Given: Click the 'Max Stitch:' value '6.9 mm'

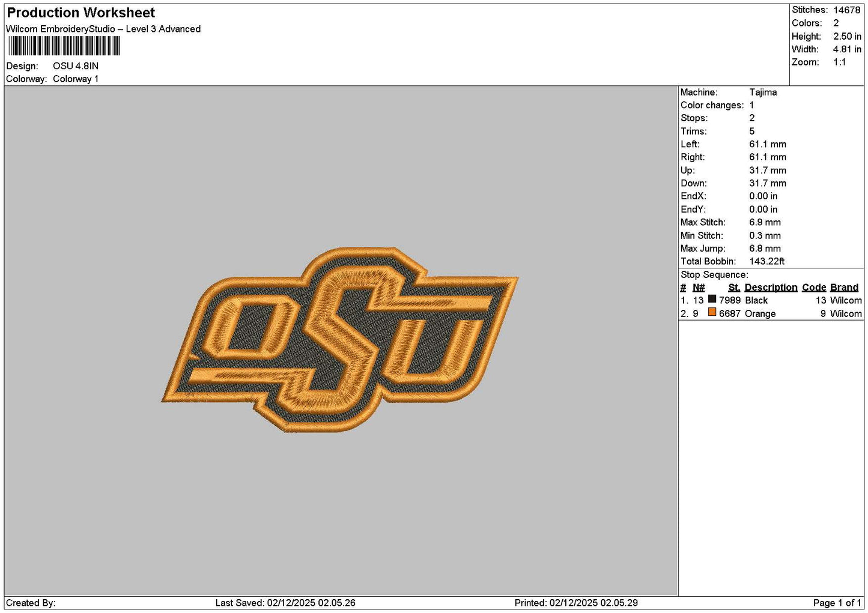Looking at the screenshot, I should 765,222.
